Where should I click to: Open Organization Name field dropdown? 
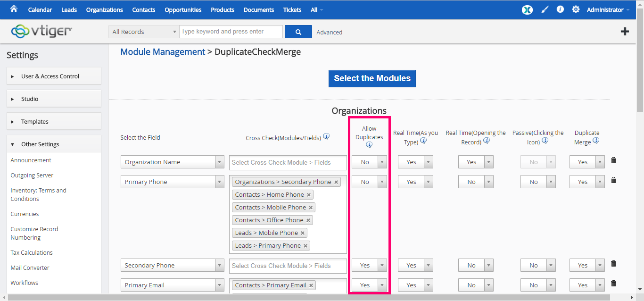point(173,162)
